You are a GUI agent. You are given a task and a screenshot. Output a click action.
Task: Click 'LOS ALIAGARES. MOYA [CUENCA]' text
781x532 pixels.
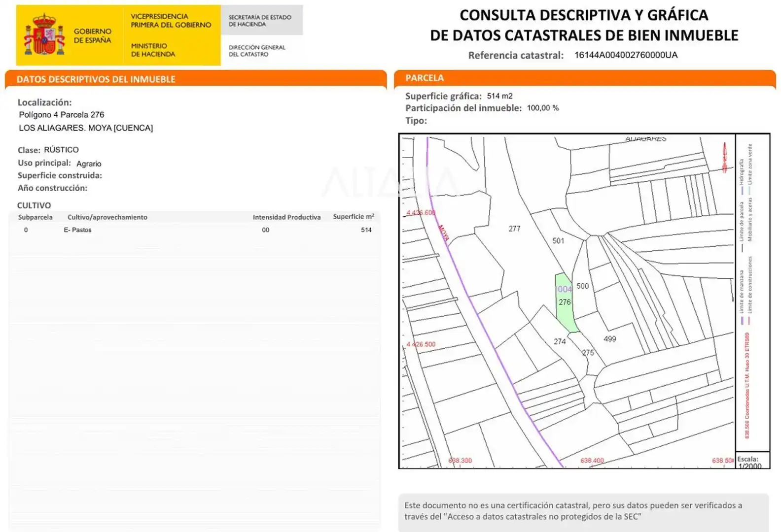coord(86,128)
